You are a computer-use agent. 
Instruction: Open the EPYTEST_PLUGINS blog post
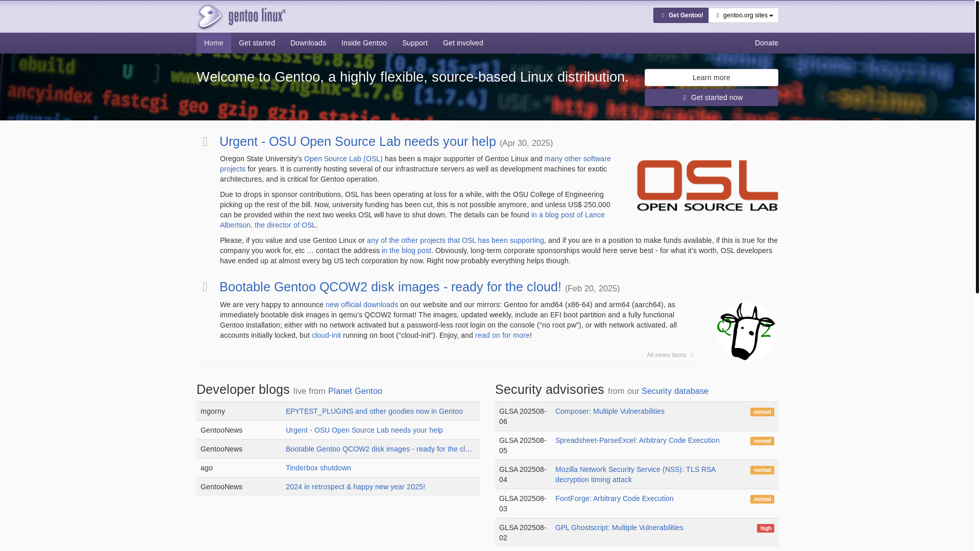click(x=374, y=411)
